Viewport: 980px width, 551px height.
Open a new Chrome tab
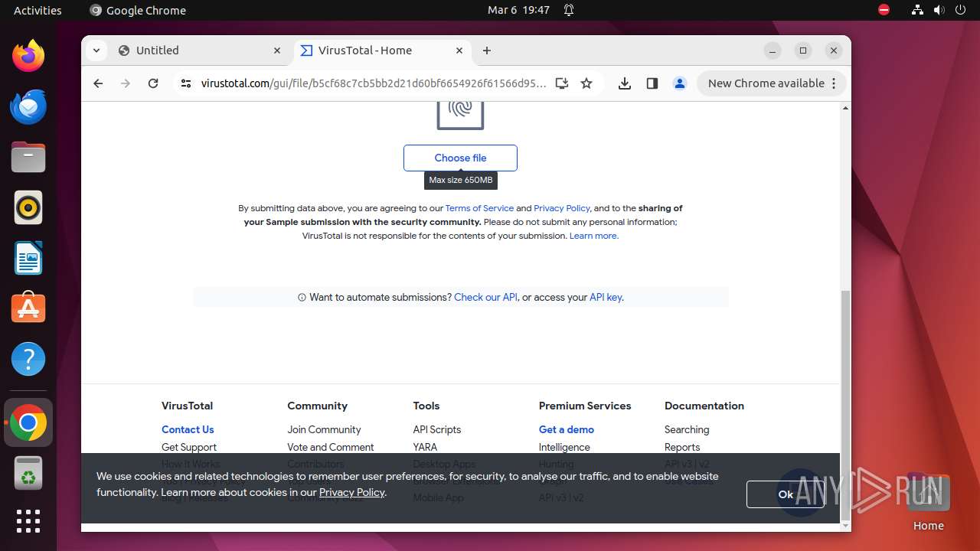(x=487, y=51)
